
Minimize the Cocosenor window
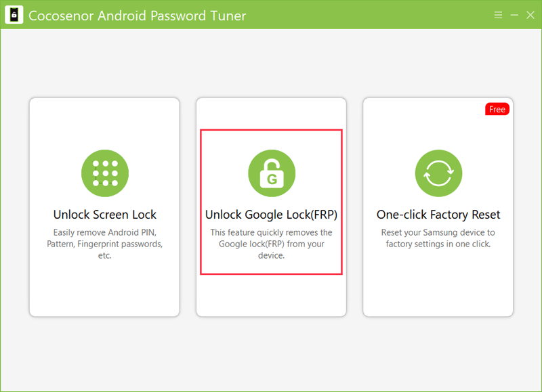click(514, 15)
